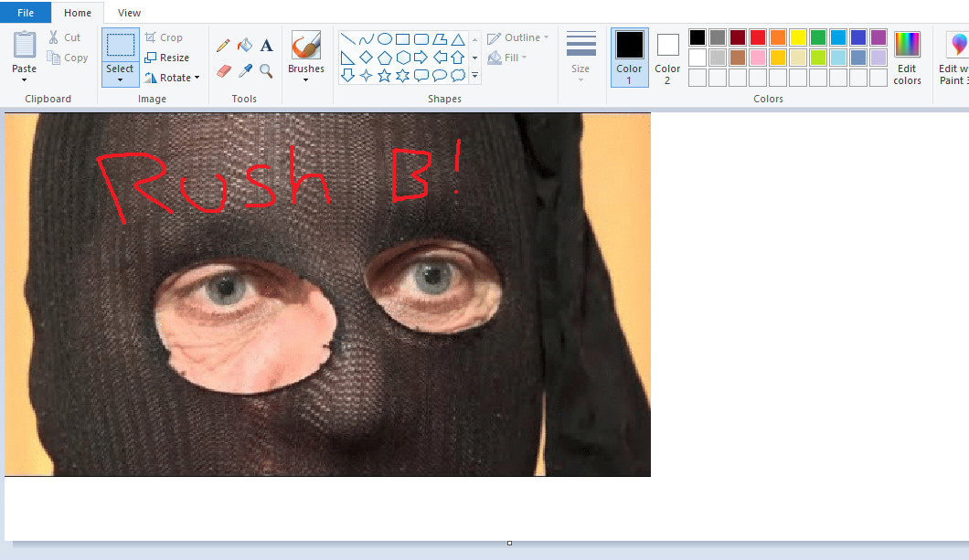This screenshot has width=969, height=560.
Task: Open the Edit colors dialog
Action: 907,58
